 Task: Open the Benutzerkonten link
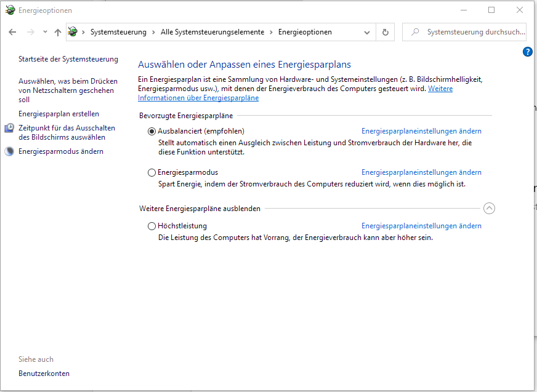(x=44, y=373)
